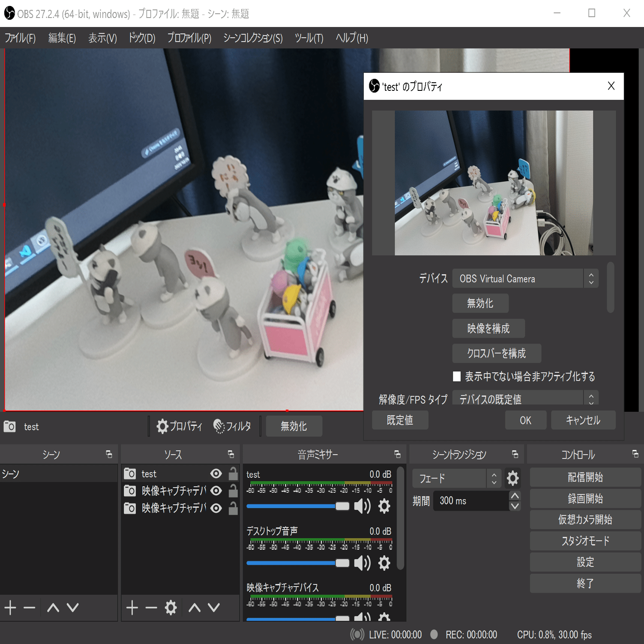The image size is (644, 644).
Task: Lock the first 映像キャプチャデバ source
Action: [233, 491]
